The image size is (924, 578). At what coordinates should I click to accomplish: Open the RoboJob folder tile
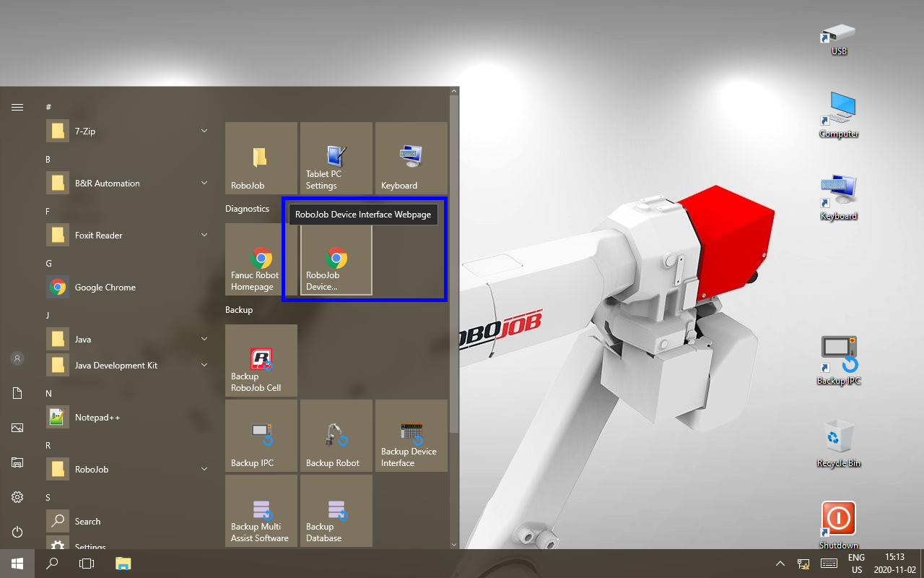point(261,158)
